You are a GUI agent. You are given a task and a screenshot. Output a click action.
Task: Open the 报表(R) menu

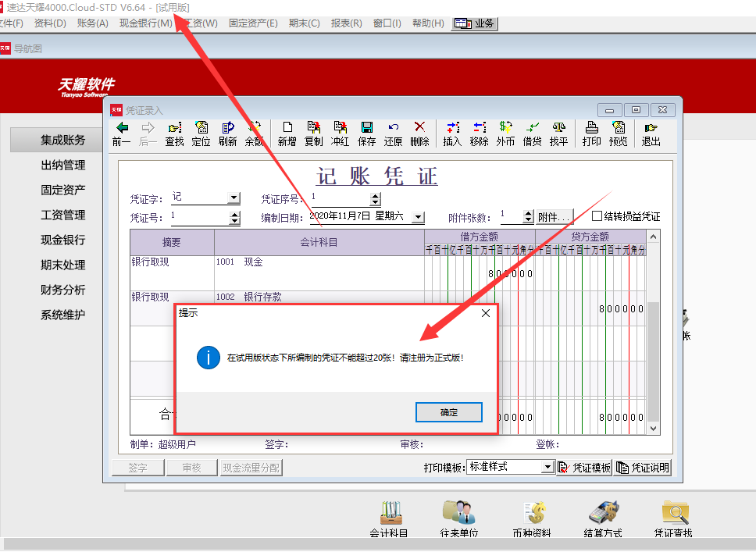pos(346,23)
